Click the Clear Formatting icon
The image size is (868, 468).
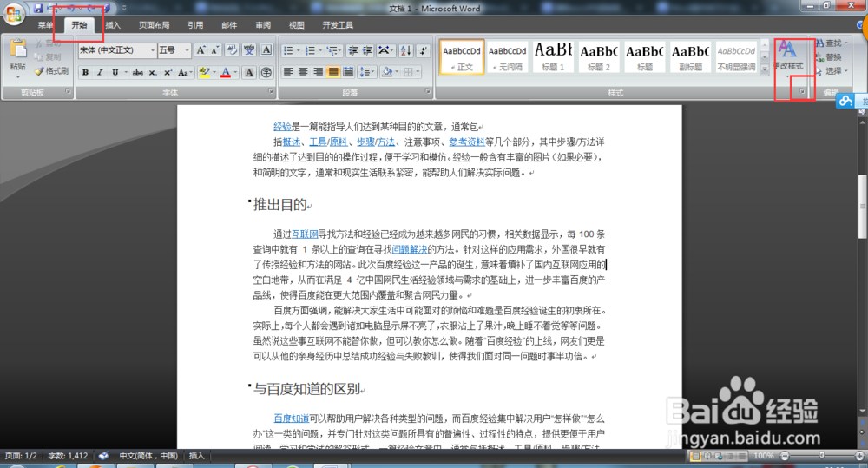232,50
